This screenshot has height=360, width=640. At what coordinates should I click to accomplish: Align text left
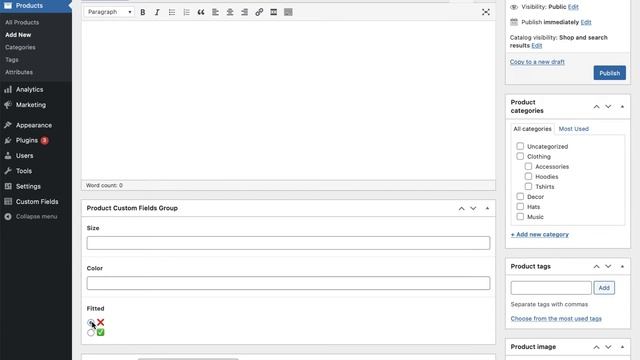click(216, 12)
